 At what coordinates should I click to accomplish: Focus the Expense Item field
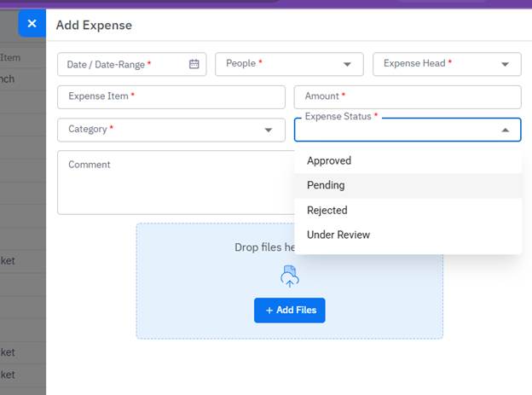(171, 96)
